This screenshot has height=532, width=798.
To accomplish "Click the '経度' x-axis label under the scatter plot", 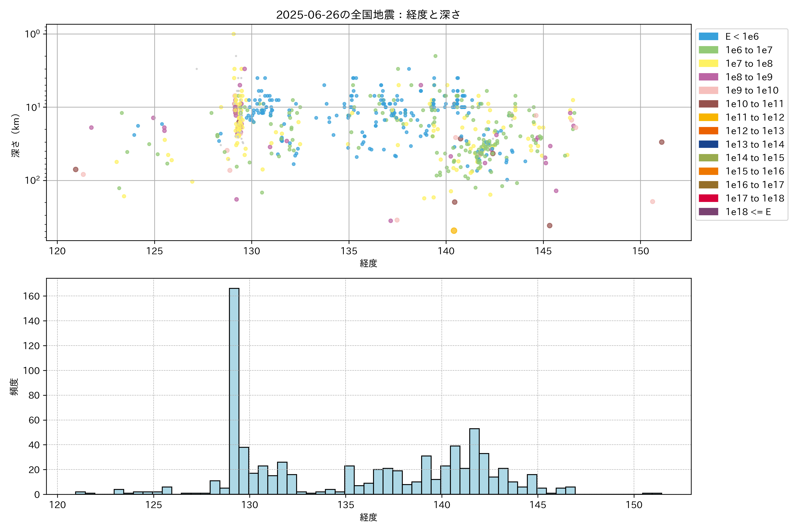I will pos(368,263).
